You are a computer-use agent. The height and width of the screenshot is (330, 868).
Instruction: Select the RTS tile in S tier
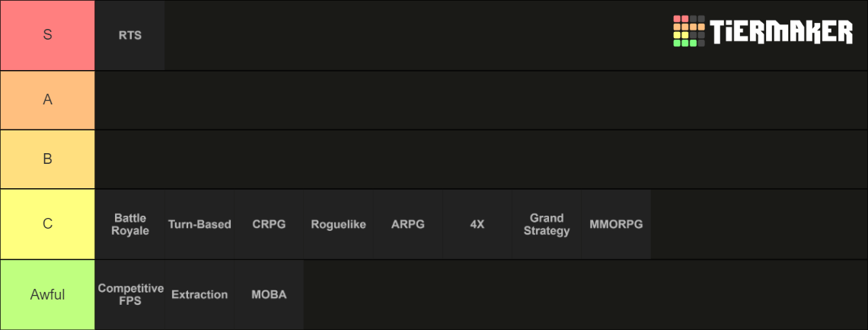tap(130, 36)
